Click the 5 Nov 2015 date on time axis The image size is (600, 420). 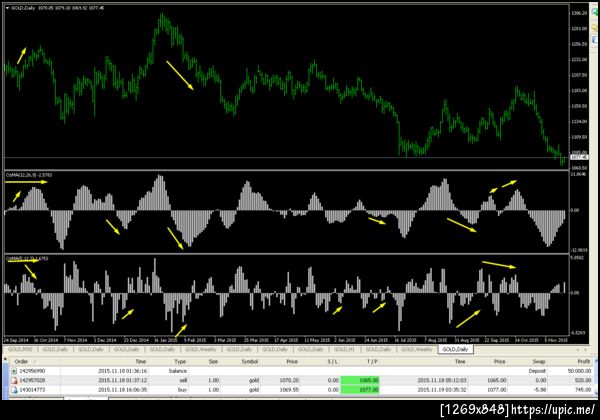(x=556, y=340)
